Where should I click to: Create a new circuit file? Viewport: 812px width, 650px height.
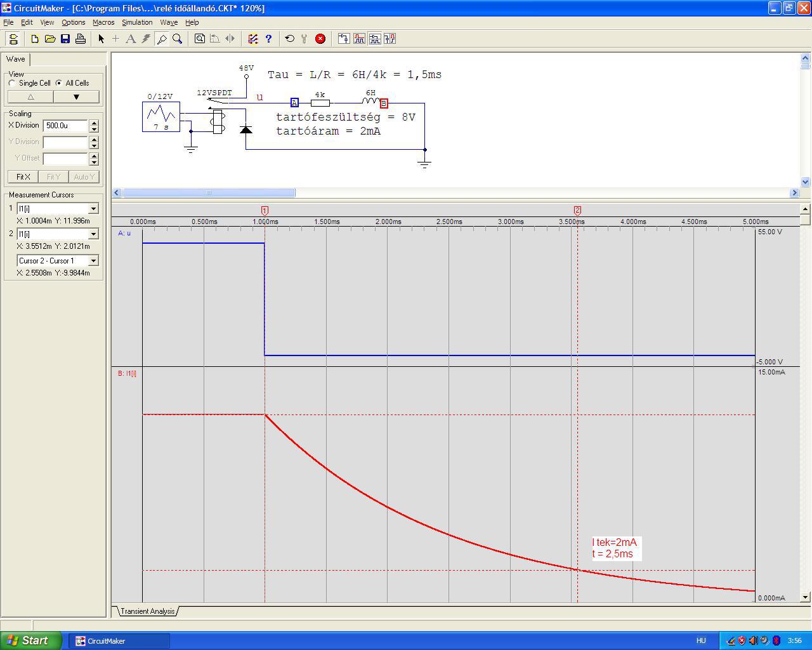click(x=35, y=39)
